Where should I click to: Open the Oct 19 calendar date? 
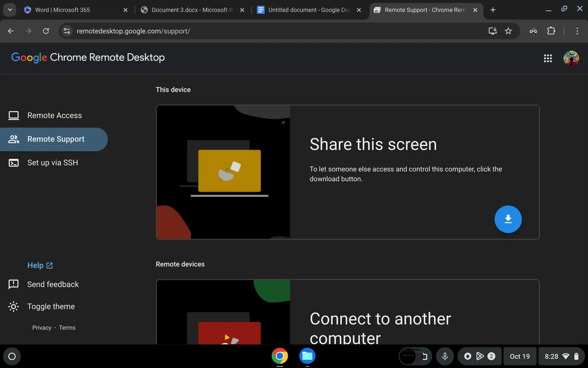click(520, 356)
